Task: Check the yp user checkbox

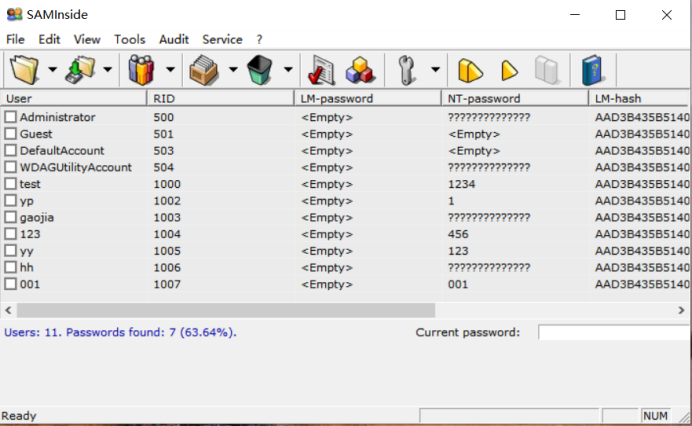Action: tap(11, 200)
